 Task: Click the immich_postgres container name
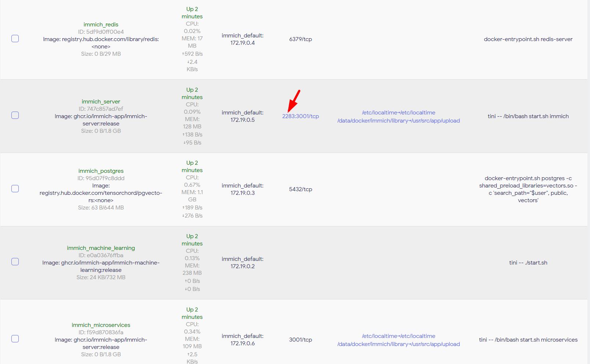coord(101,171)
